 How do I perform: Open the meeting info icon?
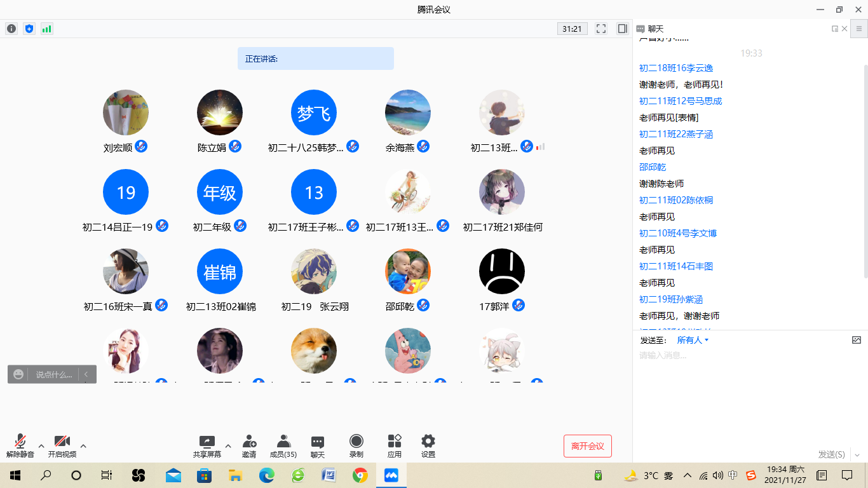coord(11,29)
